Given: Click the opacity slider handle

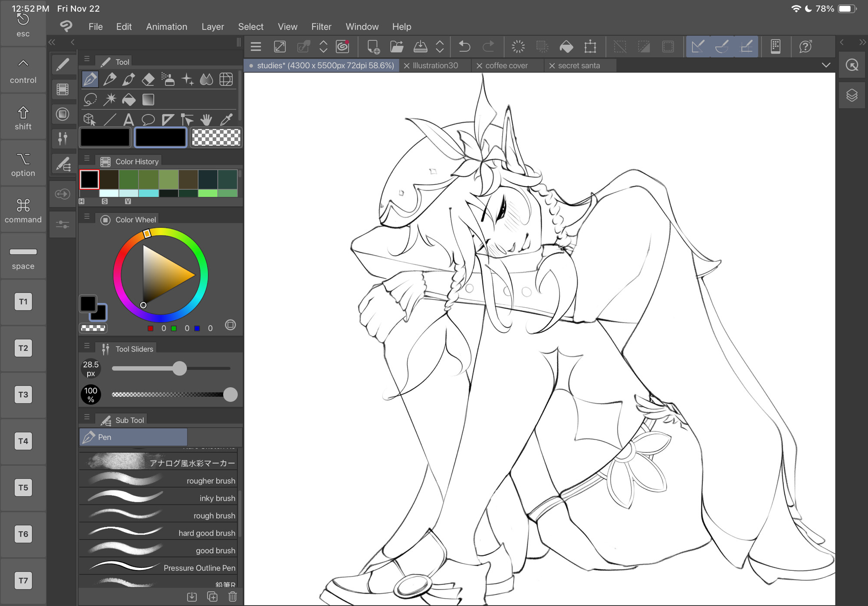Looking at the screenshot, I should pyautogui.click(x=230, y=395).
